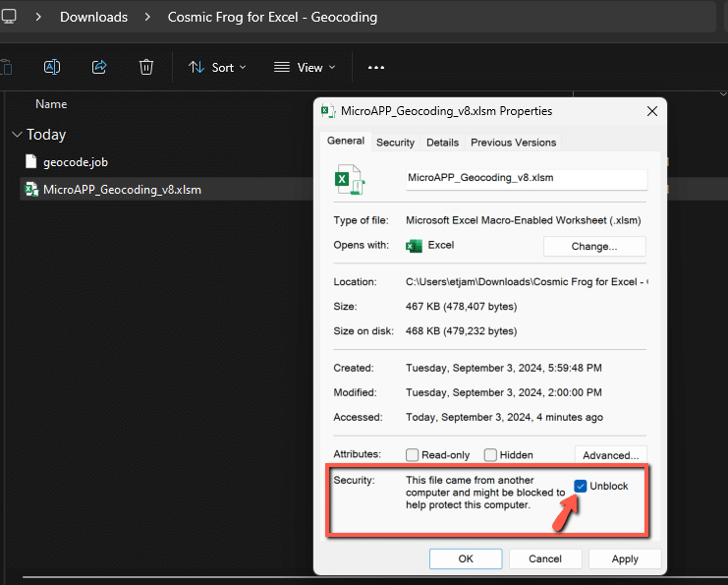Close the Properties dialog

(652, 111)
